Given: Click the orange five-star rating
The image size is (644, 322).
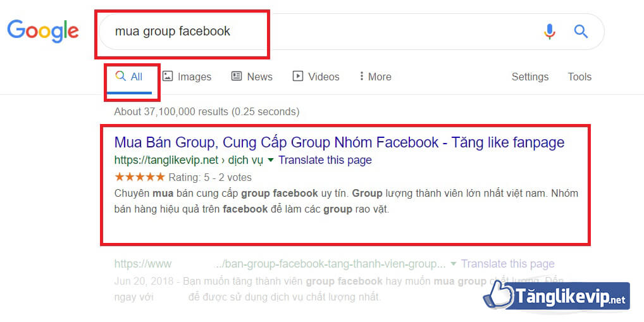Looking at the screenshot, I should tap(140, 177).
